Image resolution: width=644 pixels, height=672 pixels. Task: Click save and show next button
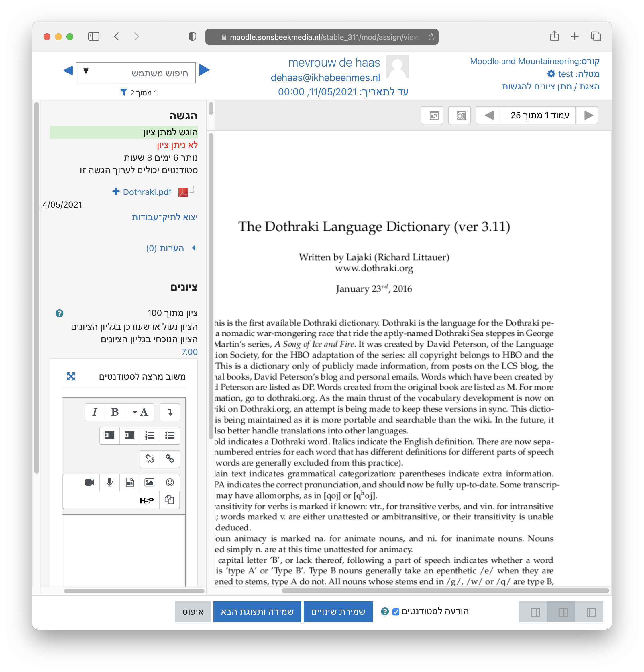pyautogui.click(x=257, y=612)
